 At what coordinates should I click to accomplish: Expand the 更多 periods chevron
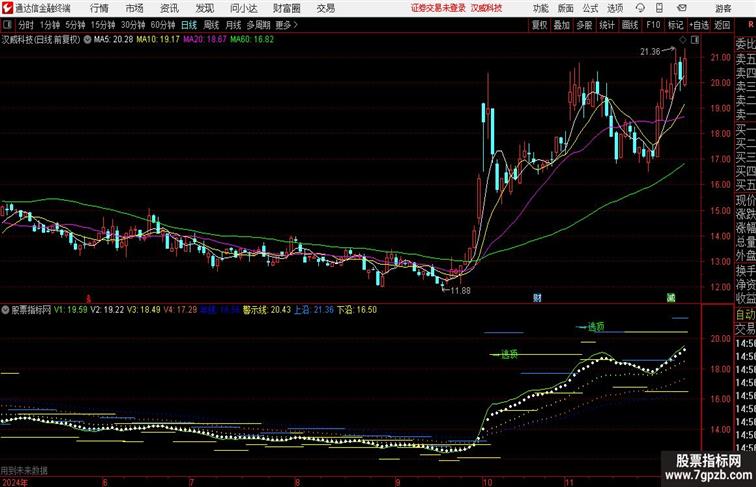click(287, 25)
